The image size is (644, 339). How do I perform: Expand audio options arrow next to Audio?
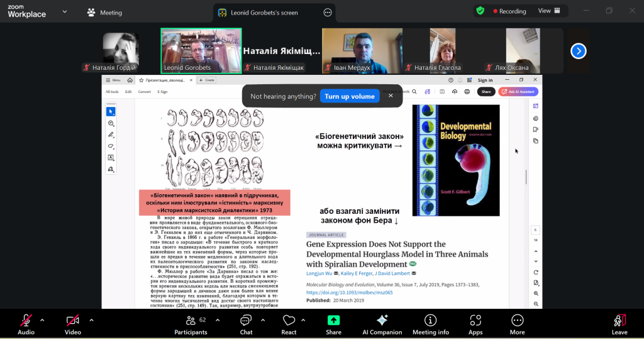point(43,320)
